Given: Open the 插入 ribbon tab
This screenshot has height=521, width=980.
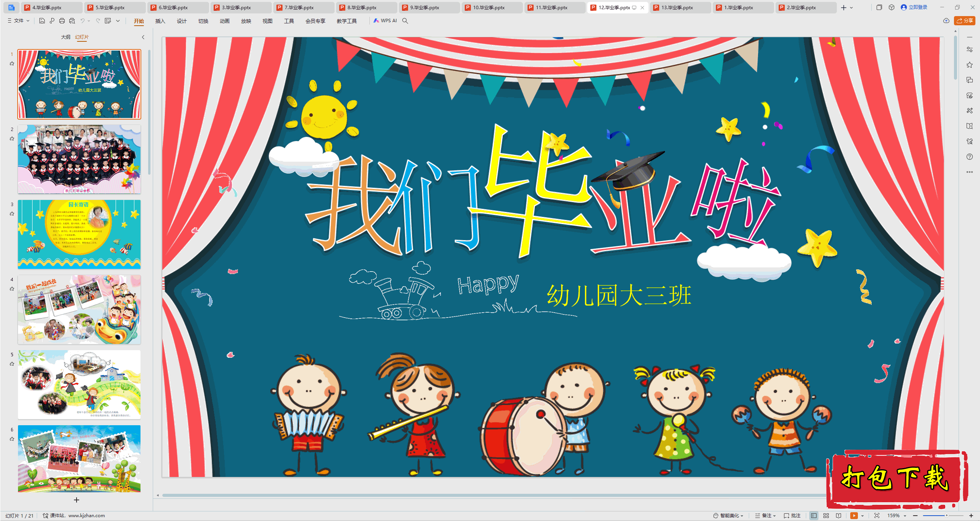Looking at the screenshot, I should [x=160, y=21].
